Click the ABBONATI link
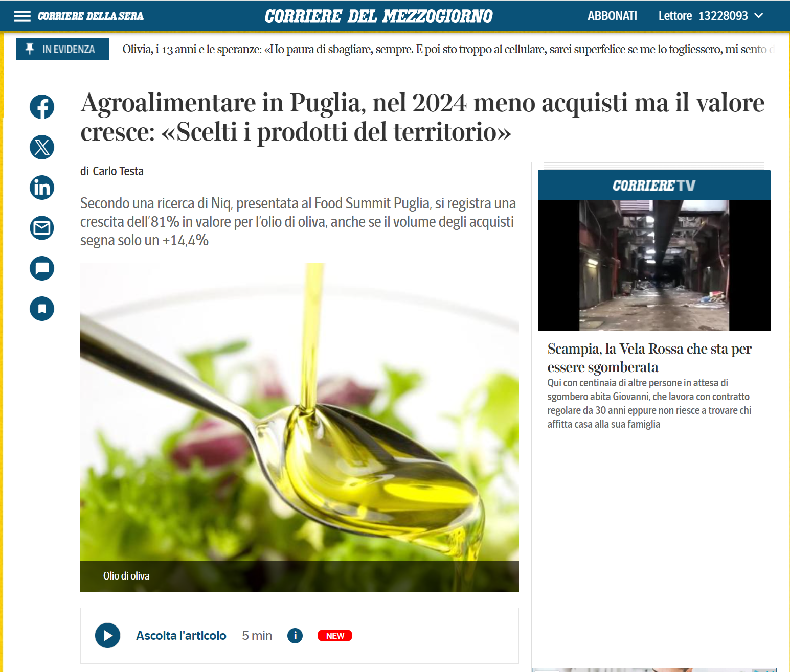The width and height of the screenshot is (790, 672). click(x=612, y=16)
